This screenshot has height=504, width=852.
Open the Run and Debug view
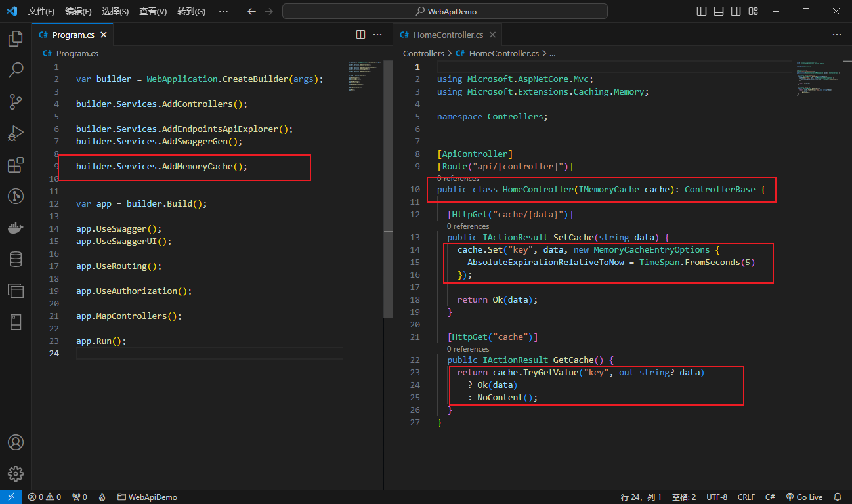[x=16, y=133]
